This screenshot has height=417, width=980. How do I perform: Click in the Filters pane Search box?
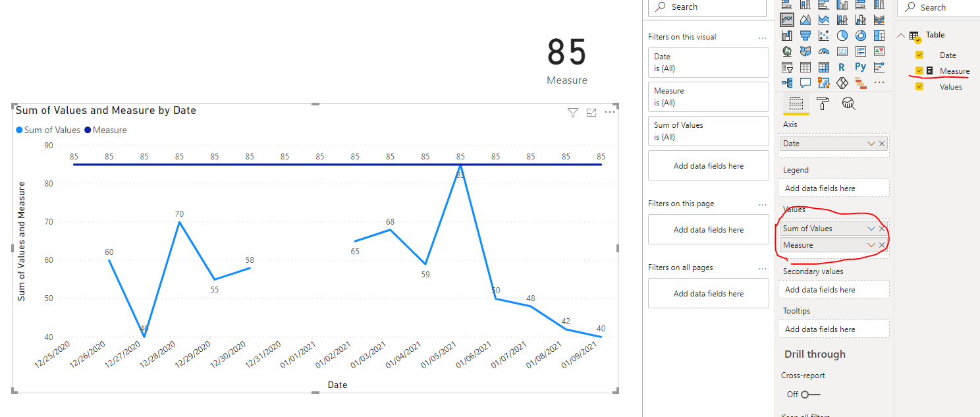707,7
